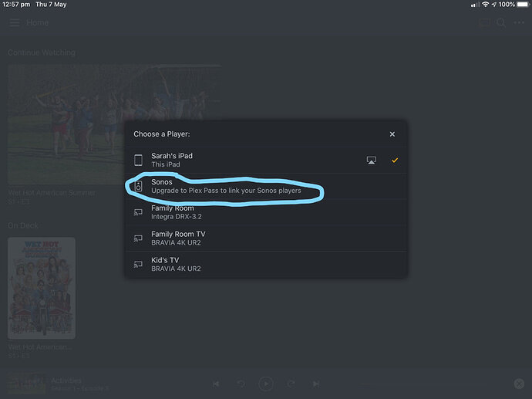The image size is (532, 399).
Task: Open the search magnifier icon
Action: pos(501,22)
